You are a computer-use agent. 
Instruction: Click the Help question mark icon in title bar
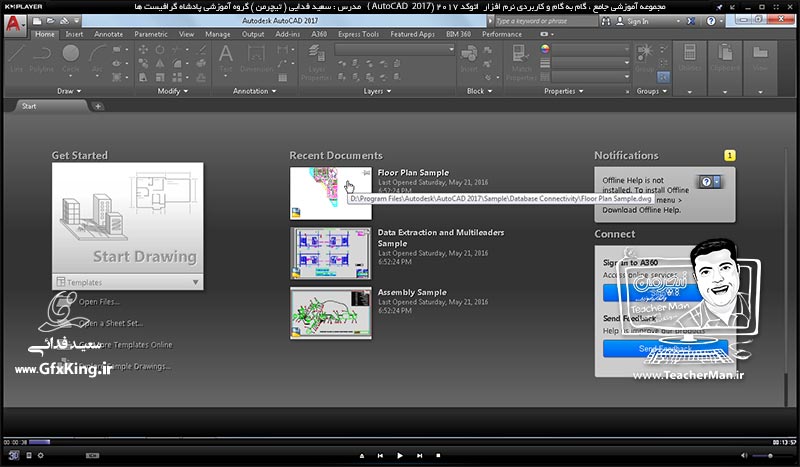click(x=711, y=21)
